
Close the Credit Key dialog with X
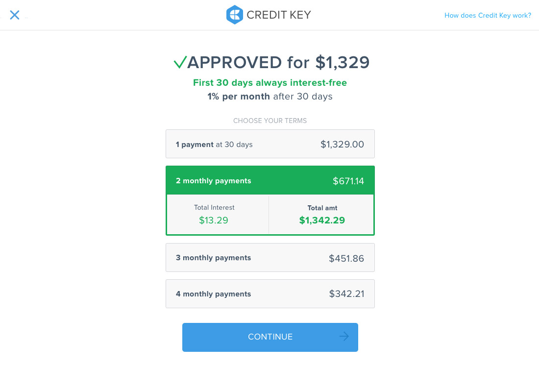point(14,15)
